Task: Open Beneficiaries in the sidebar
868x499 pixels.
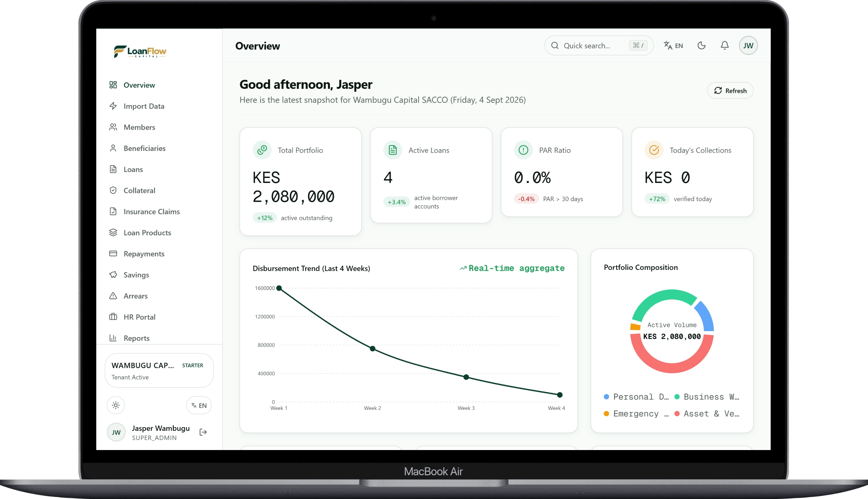Action: pos(159,148)
